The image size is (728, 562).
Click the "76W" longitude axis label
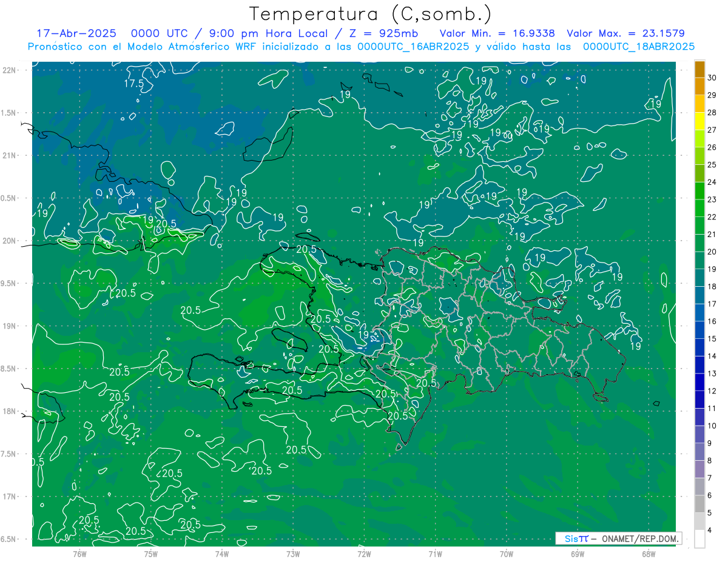tap(79, 554)
